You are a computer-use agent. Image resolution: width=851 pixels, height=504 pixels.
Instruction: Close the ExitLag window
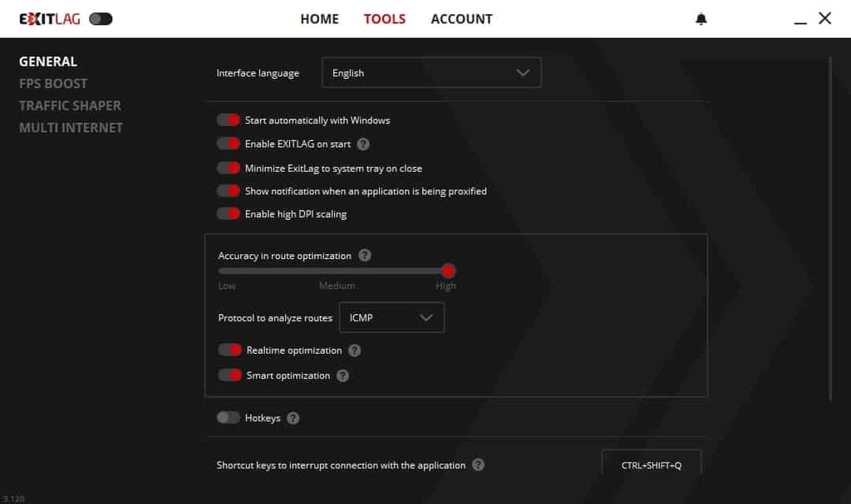[825, 18]
